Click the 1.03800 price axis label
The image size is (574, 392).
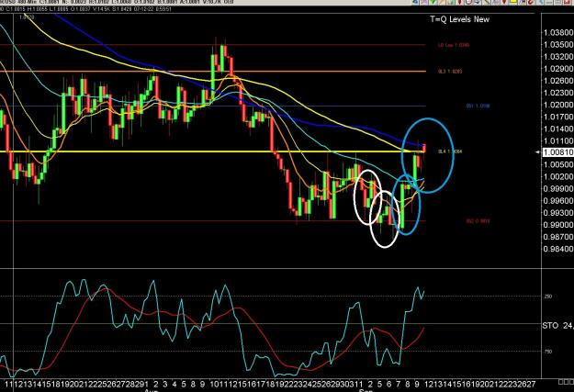click(x=558, y=32)
